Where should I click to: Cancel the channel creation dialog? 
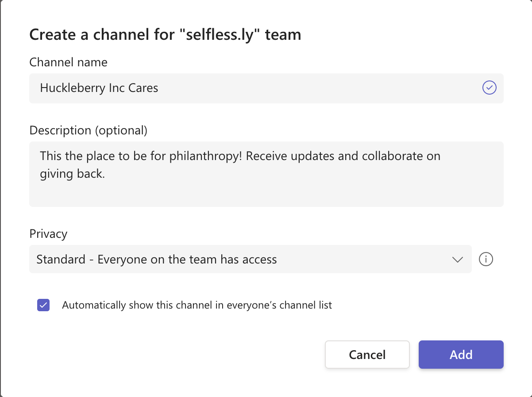coord(367,355)
